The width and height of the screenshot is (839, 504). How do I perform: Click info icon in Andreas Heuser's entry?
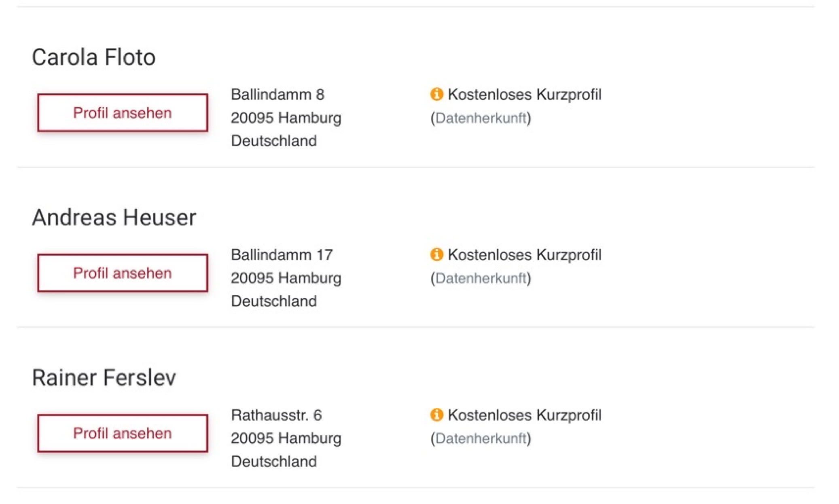point(436,254)
